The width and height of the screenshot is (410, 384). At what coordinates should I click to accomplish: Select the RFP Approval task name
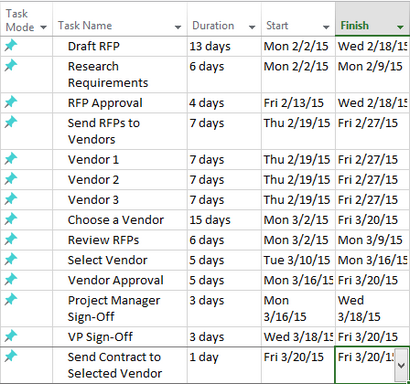click(x=105, y=103)
